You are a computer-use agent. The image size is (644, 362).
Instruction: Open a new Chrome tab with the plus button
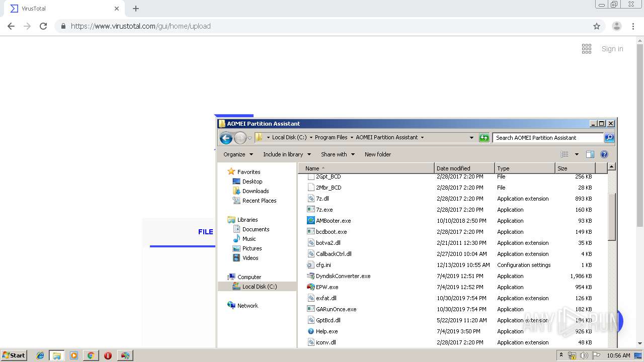tap(136, 9)
